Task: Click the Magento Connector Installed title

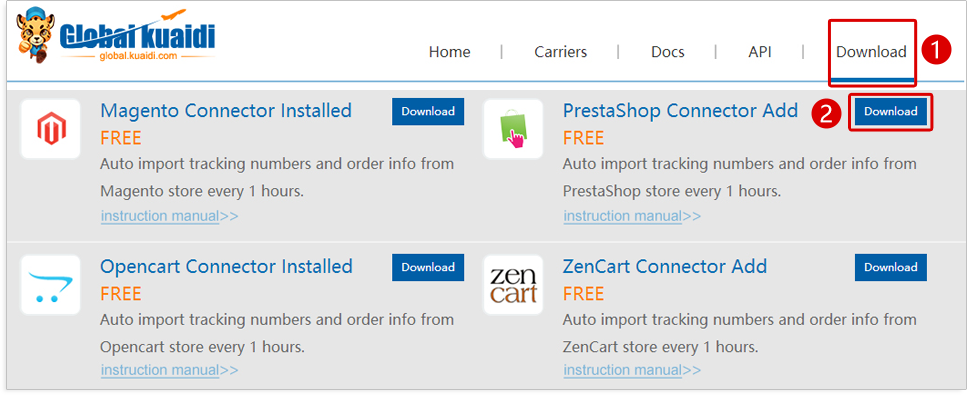Action: [x=226, y=110]
